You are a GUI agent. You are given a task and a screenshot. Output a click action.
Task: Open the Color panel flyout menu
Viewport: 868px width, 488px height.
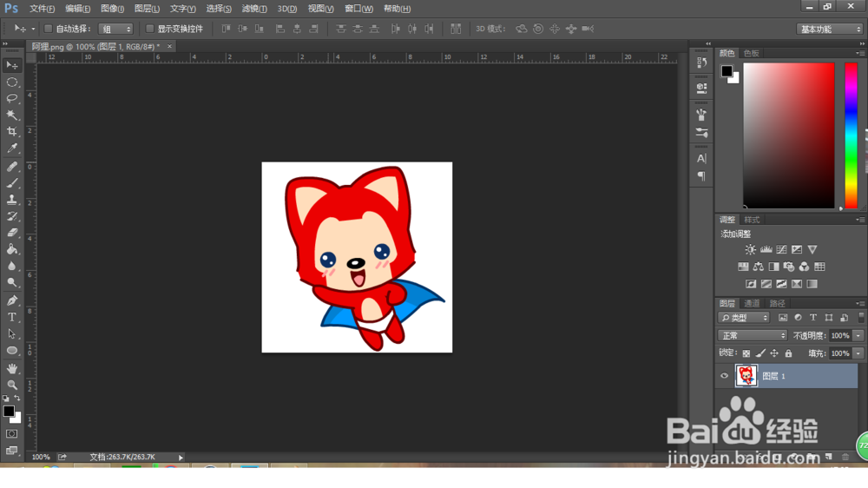coord(860,53)
